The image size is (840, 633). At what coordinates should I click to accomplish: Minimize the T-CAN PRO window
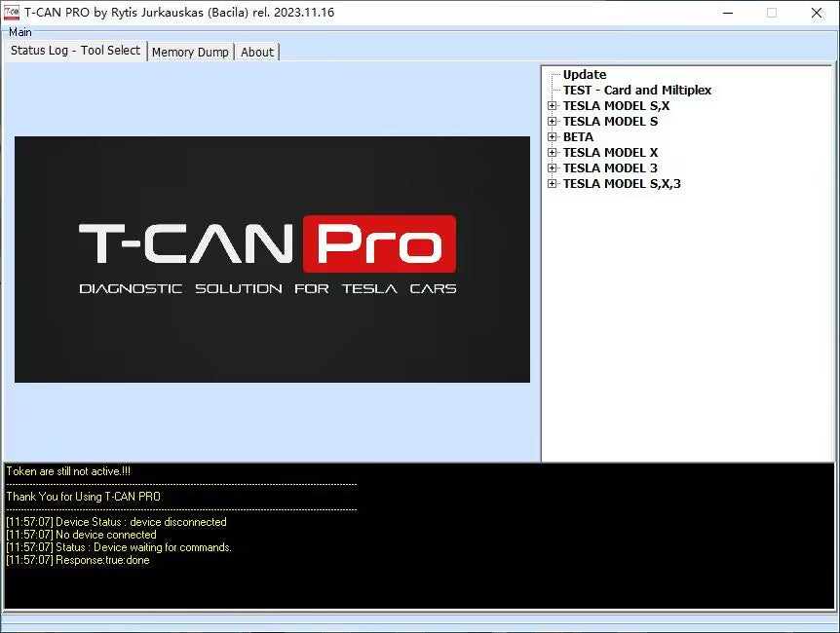(728, 13)
